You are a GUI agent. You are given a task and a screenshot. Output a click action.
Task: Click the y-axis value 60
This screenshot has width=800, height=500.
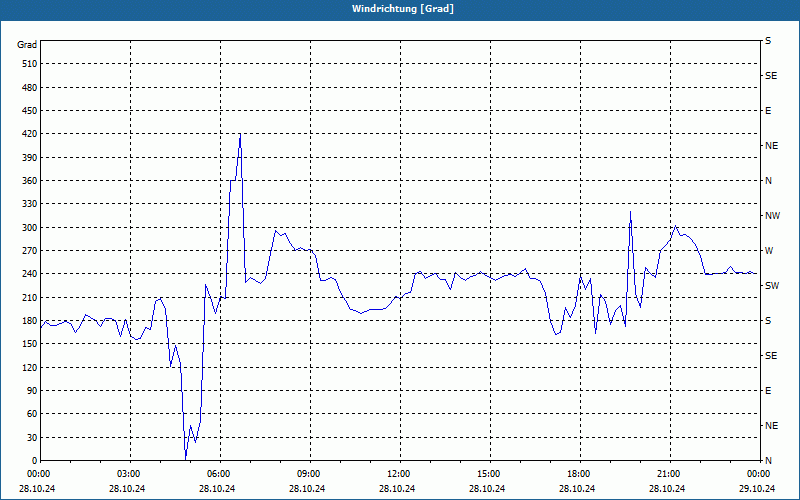coord(32,414)
